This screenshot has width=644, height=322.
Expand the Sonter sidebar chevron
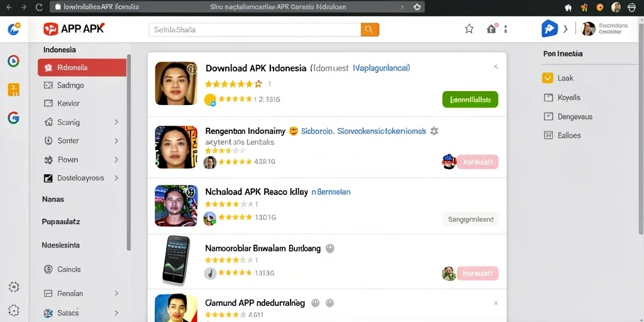(116, 141)
